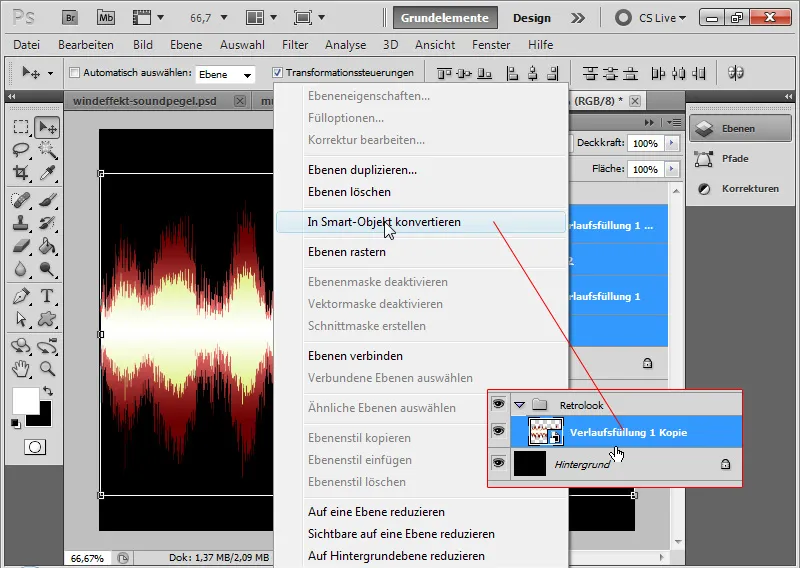Collapse the Retrolook group triangle
The height and width of the screenshot is (568, 800).
tap(519, 404)
